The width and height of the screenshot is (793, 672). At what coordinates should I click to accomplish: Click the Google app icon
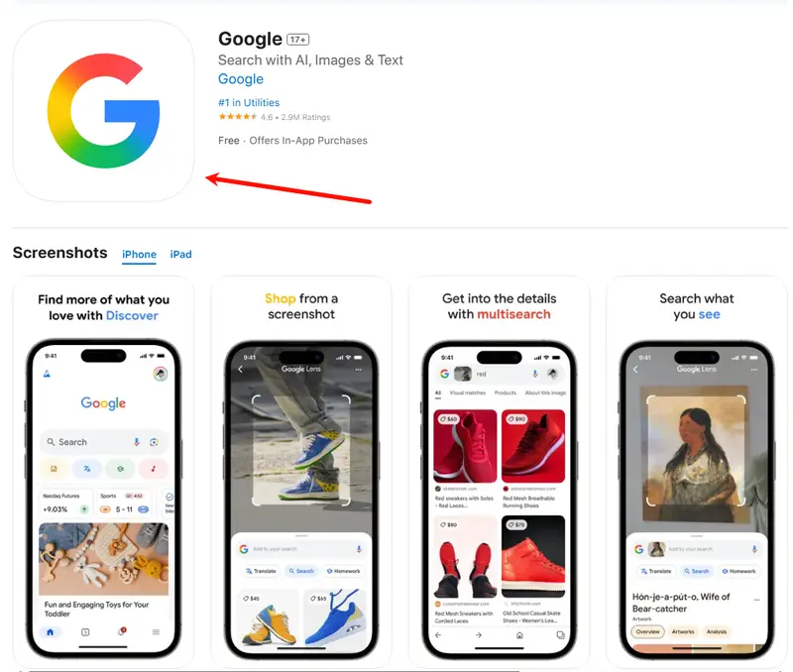pyautogui.click(x=103, y=111)
